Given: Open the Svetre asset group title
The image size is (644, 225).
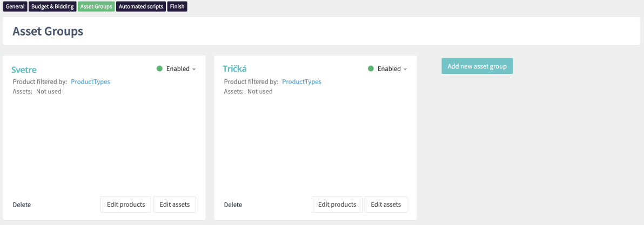Looking at the screenshot, I should (24, 70).
